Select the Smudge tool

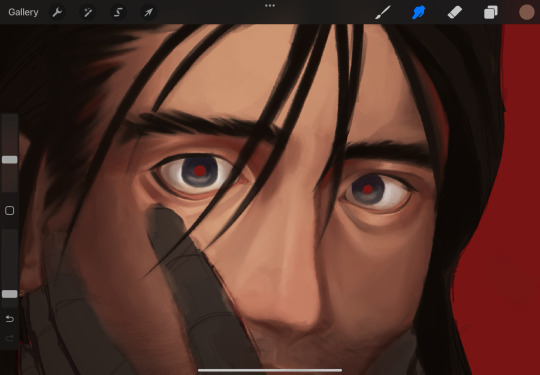tap(418, 12)
